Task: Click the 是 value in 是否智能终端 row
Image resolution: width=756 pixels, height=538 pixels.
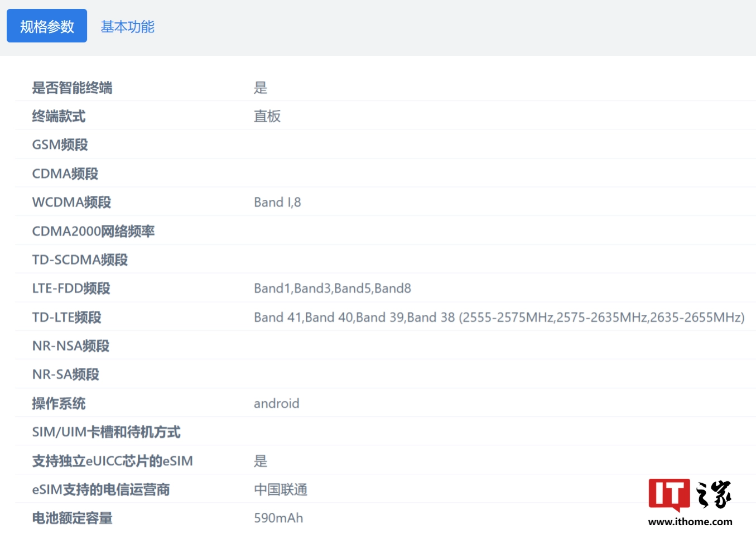Action: click(261, 88)
